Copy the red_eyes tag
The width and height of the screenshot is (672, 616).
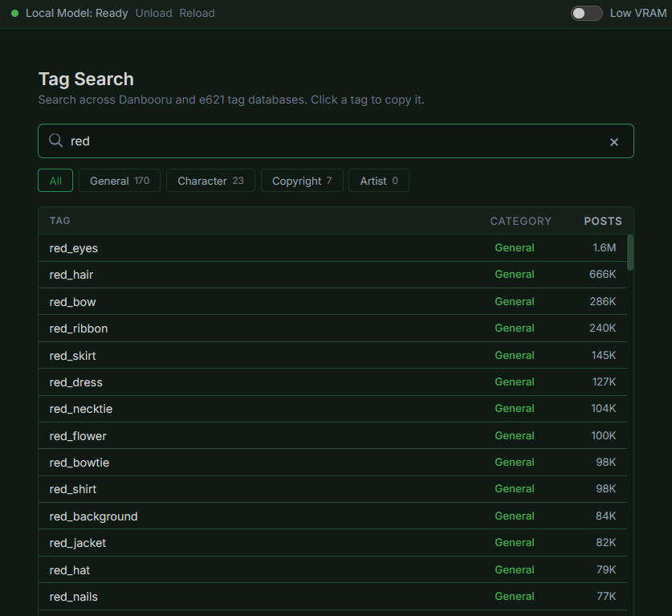coord(74,248)
